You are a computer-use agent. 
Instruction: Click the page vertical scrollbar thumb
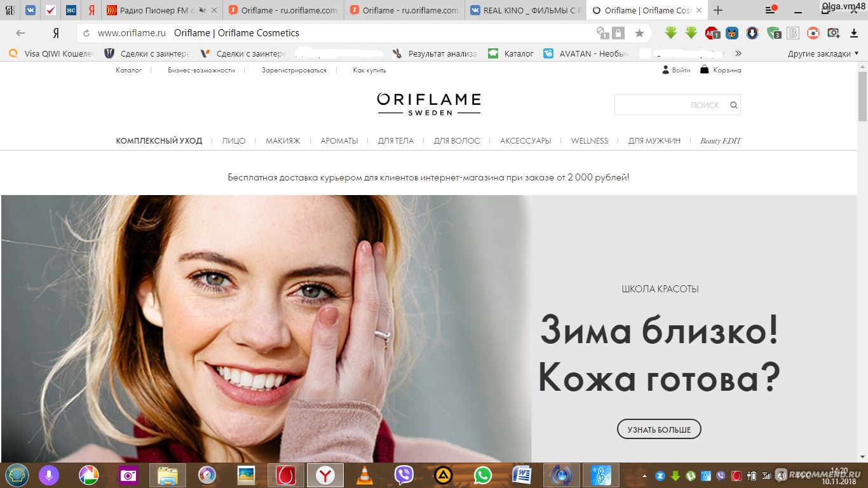[x=862, y=95]
